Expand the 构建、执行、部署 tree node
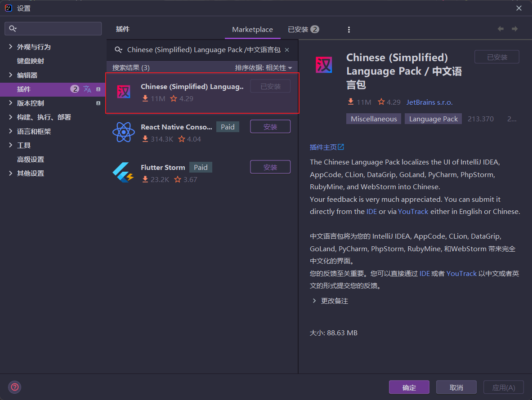This screenshot has width=532, height=400. point(10,117)
